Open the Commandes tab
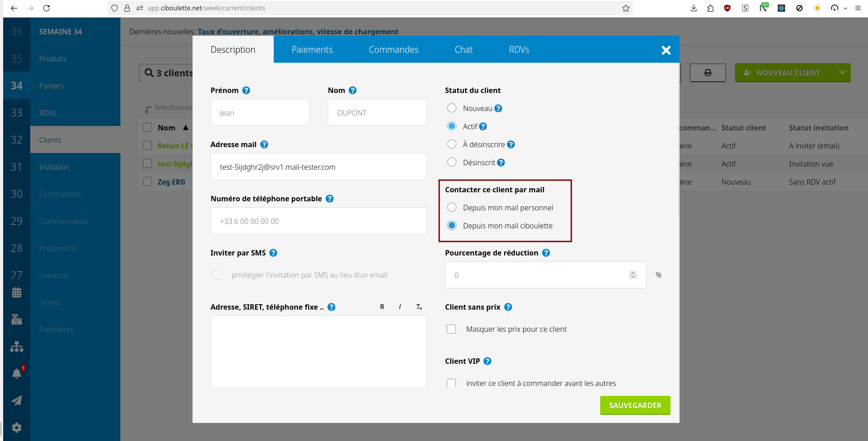868x441 pixels. [x=394, y=50]
